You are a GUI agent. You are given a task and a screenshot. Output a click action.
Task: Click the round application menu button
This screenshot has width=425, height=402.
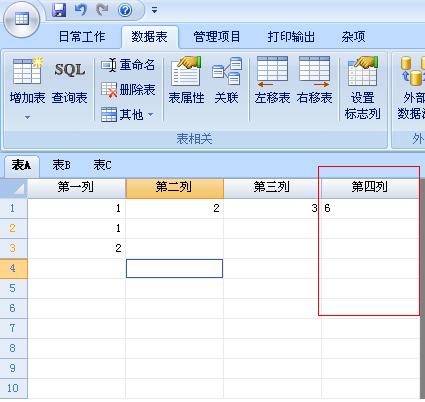point(22,19)
